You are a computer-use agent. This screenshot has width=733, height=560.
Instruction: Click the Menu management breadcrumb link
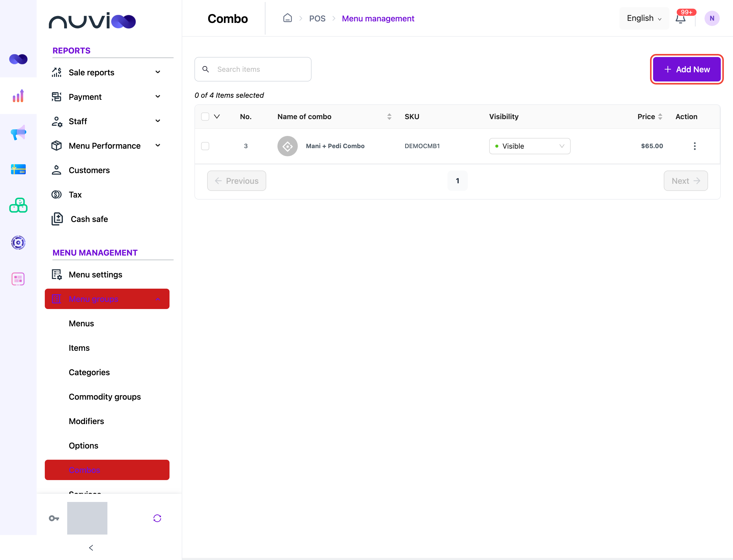378,18
